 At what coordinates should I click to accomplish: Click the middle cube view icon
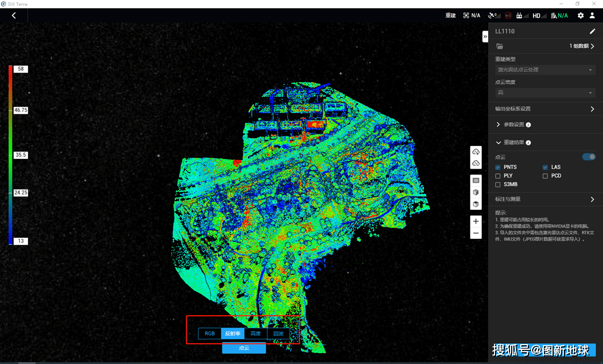(476, 192)
